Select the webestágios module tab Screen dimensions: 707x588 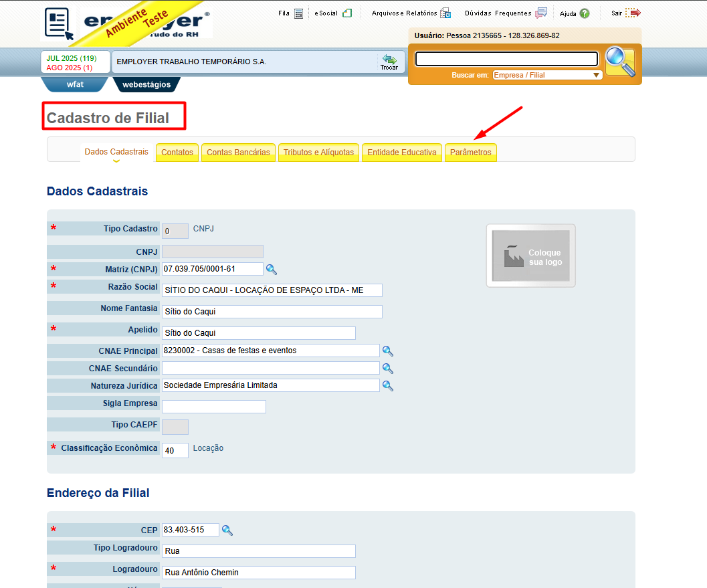click(x=146, y=84)
